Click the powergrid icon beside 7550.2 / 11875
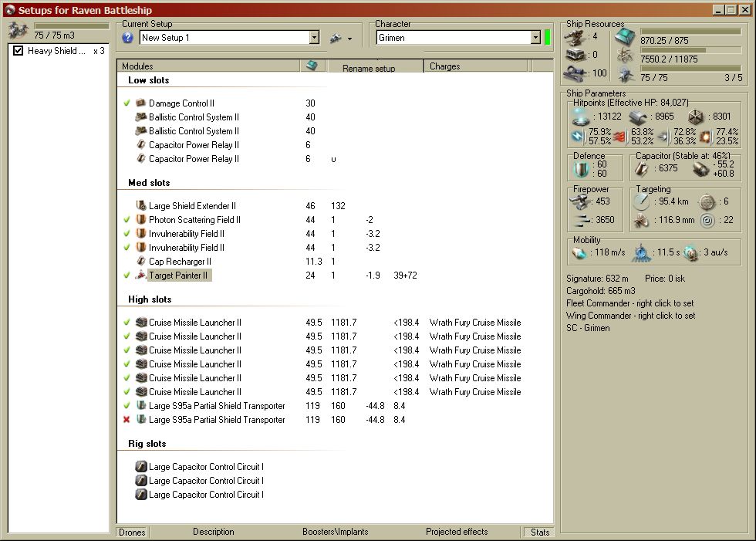756x541 pixels. coord(626,56)
